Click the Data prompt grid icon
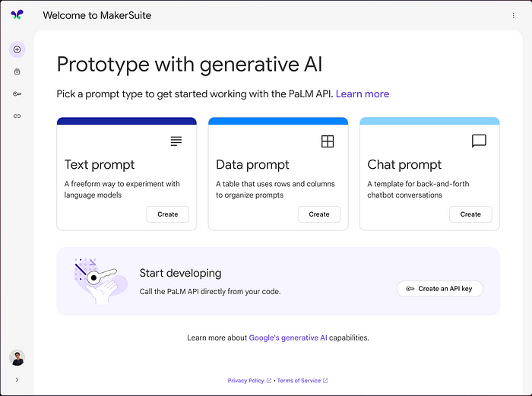Viewport: 532px width, 396px height. [x=328, y=141]
